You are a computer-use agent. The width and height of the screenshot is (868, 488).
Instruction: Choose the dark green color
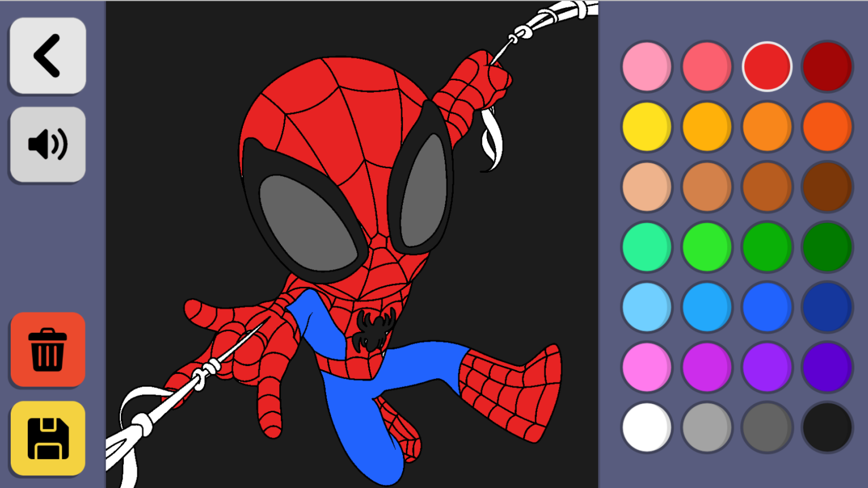tap(827, 247)
